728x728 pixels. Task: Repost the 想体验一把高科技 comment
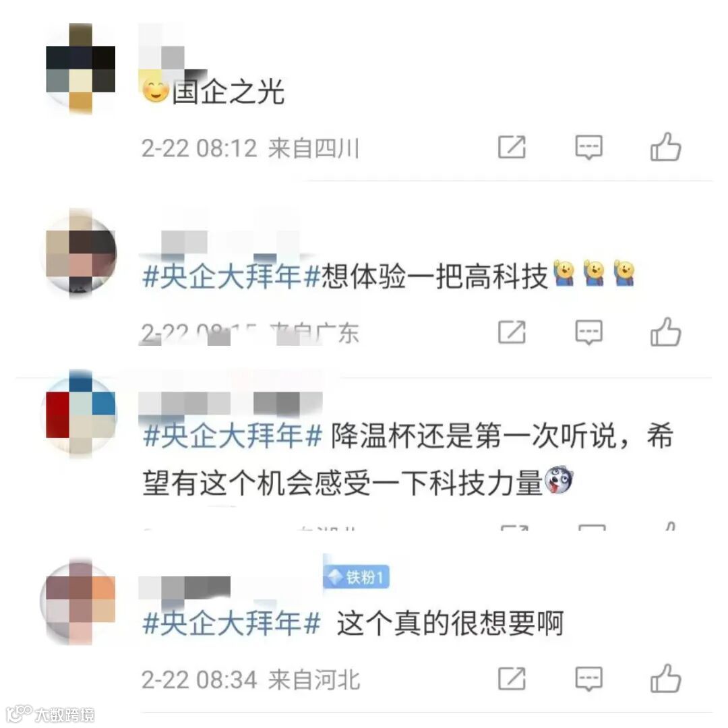tap(512, 332)
